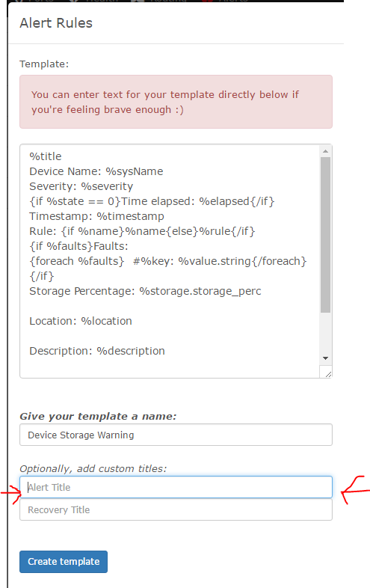This screenshot has width=370, height=588.
Task: Place cursor on the Time elapsed line
Action: (152, 201)
